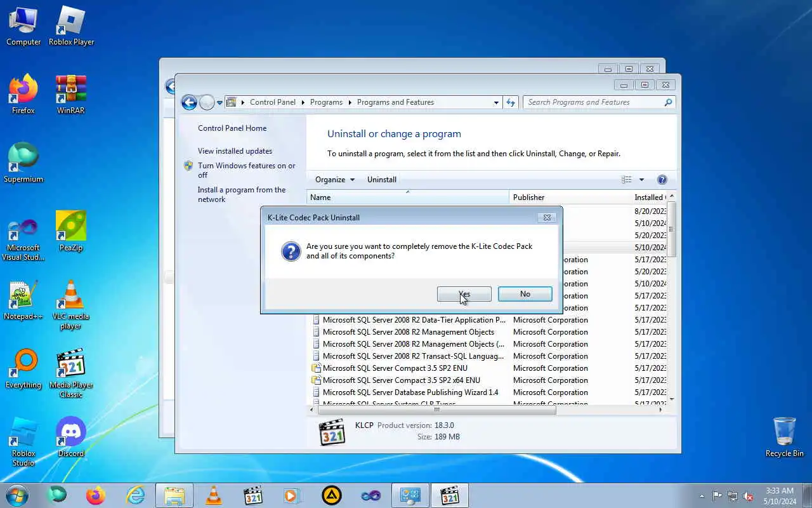The height and width of the screenshot is (508, 812).
Task: Open the Organize menu
Action: tap(335, 180)
